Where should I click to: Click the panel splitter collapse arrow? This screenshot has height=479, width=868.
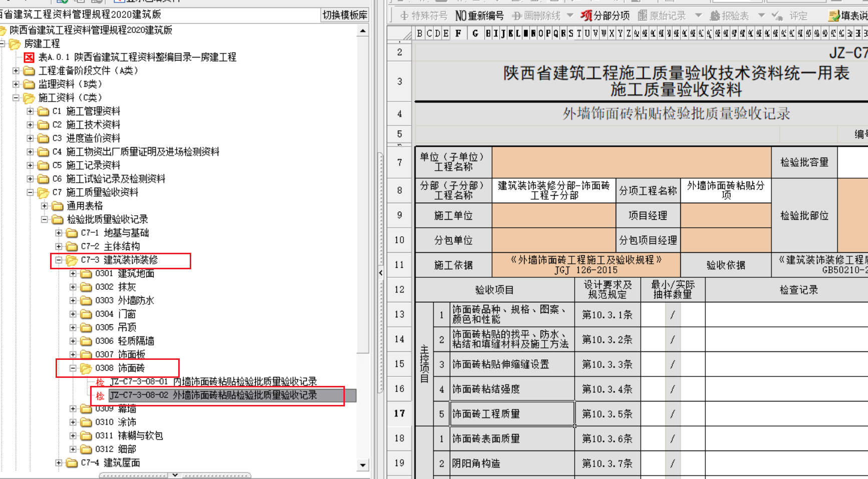coord(380,273)
